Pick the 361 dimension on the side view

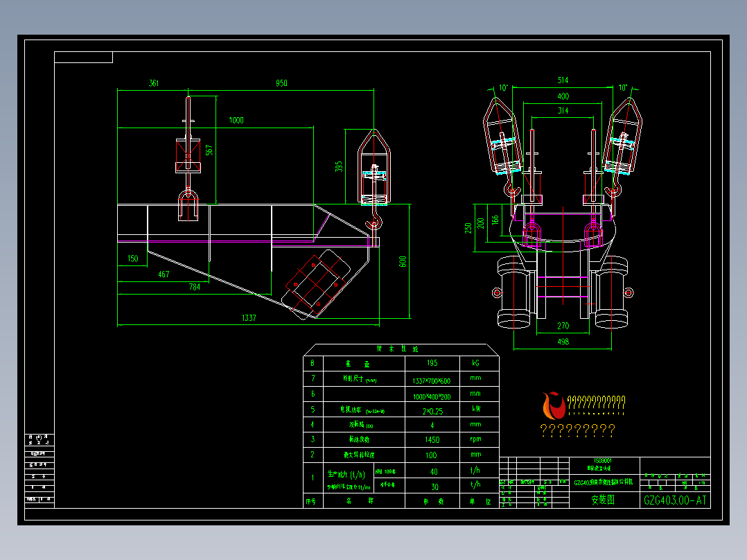pyautogui.click(x=153, y=83)
